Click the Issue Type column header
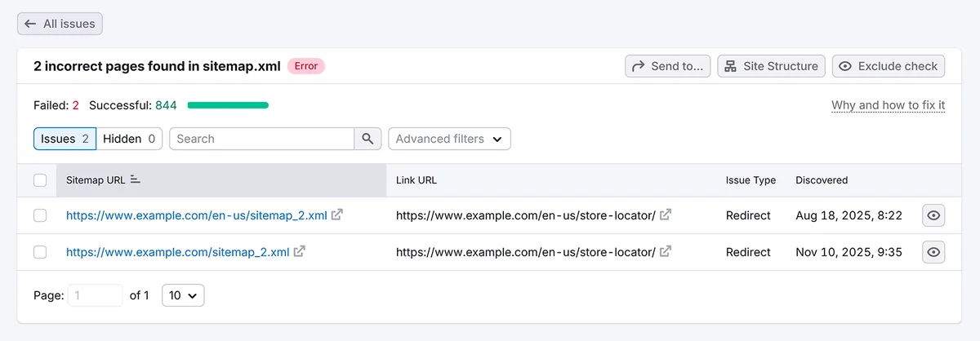Image resolution: width=980 pixels, height=341 pixels. [751, 180]
